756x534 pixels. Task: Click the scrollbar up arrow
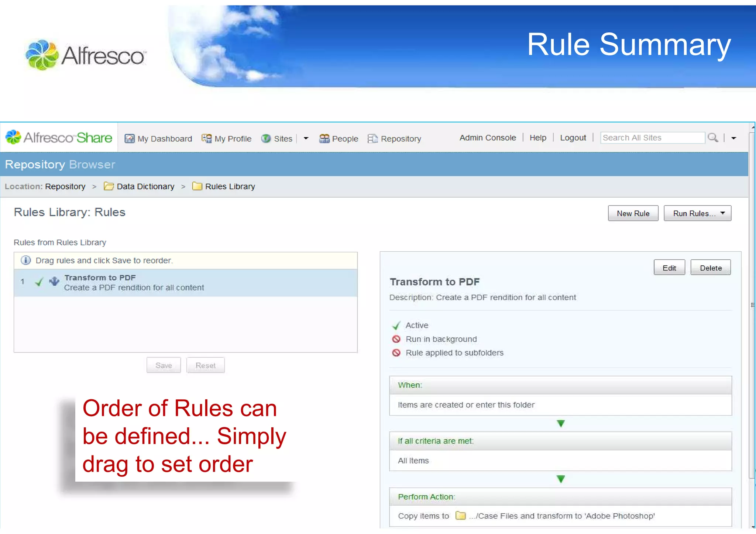pos(753,127)
